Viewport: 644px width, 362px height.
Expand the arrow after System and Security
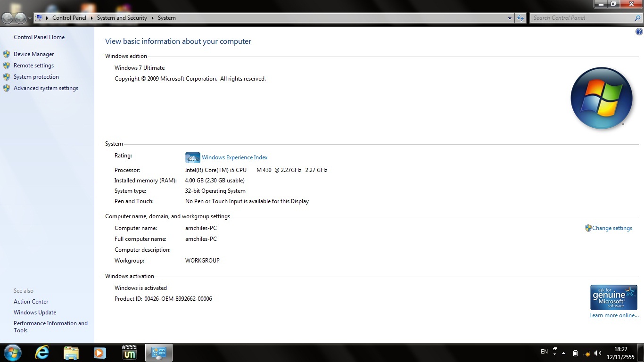point(153,18)
